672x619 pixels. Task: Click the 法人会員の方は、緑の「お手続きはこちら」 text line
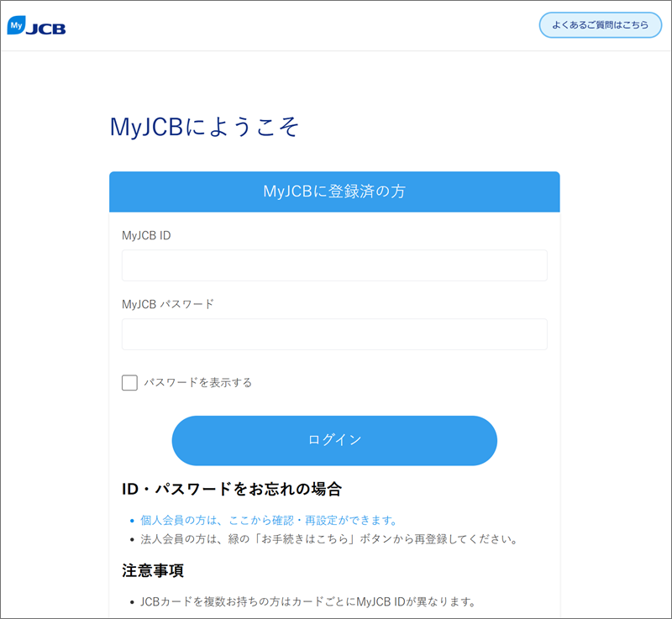coord(329,539)
